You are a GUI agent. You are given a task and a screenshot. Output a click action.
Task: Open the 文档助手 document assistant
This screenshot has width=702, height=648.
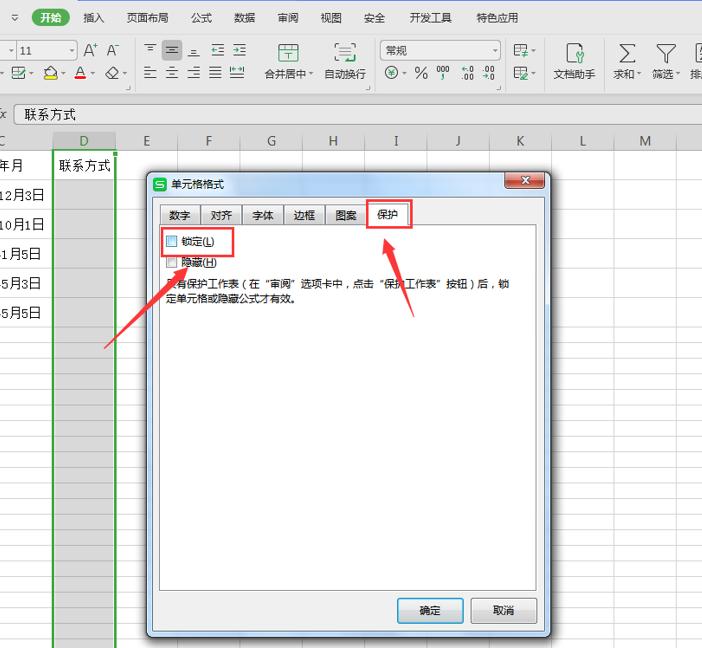pyautogui.click(x=574, y=54)
